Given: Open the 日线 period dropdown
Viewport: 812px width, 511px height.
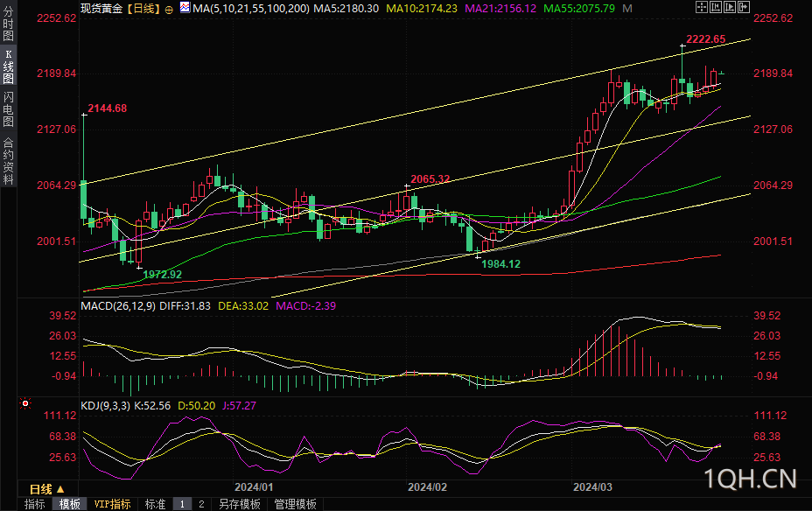Looking at the screenshot, I should click(x=47, y=489).
